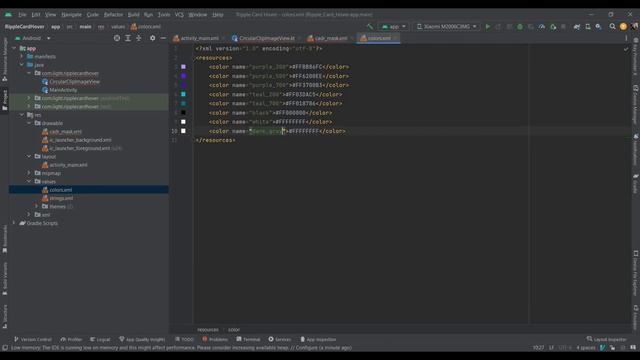Open the Xiaomi device selector dropdown
Image resolution: width=640 pixels, height=360 pixels.
pyautogui.click(x=447, y=27)
